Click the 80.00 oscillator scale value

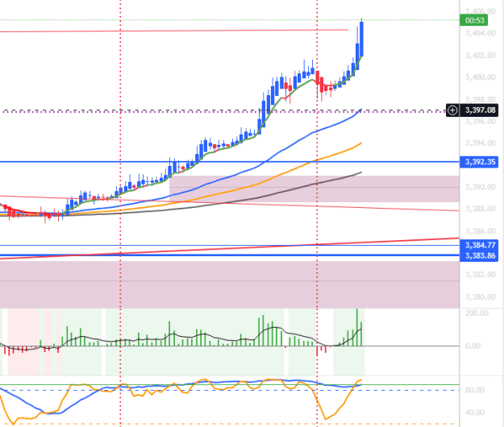[x=475, y=390]
